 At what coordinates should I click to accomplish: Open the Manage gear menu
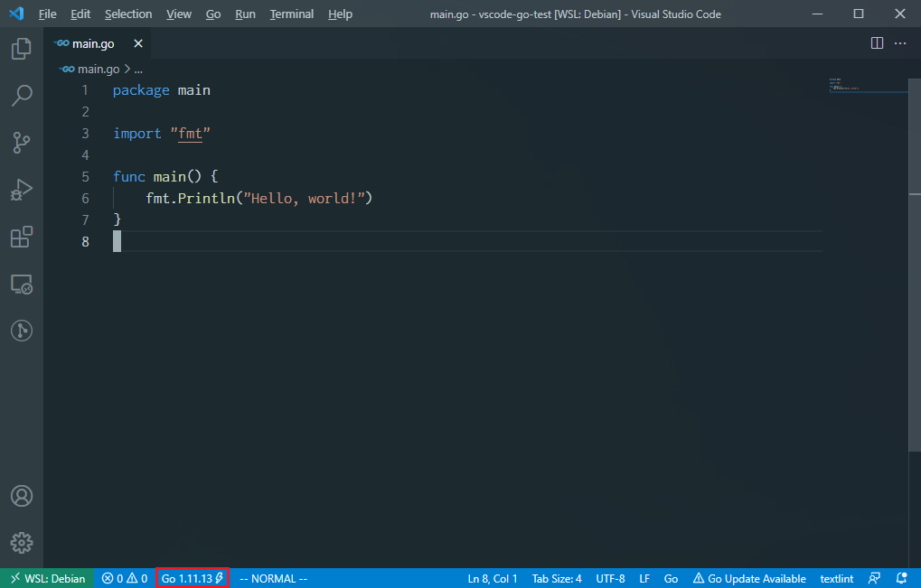coord(22,543)
